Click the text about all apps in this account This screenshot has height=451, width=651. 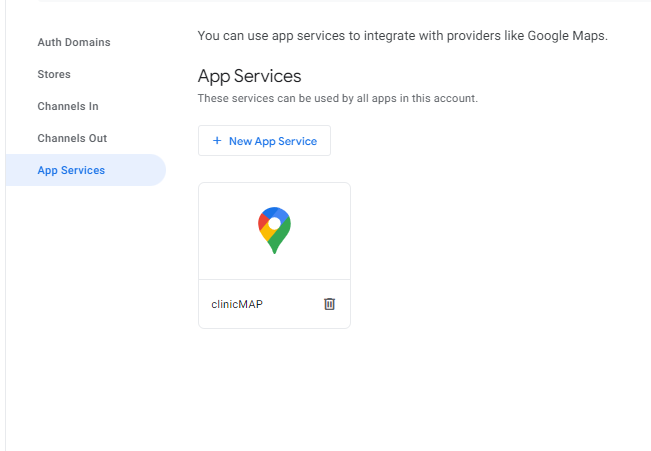coord(338,98)
